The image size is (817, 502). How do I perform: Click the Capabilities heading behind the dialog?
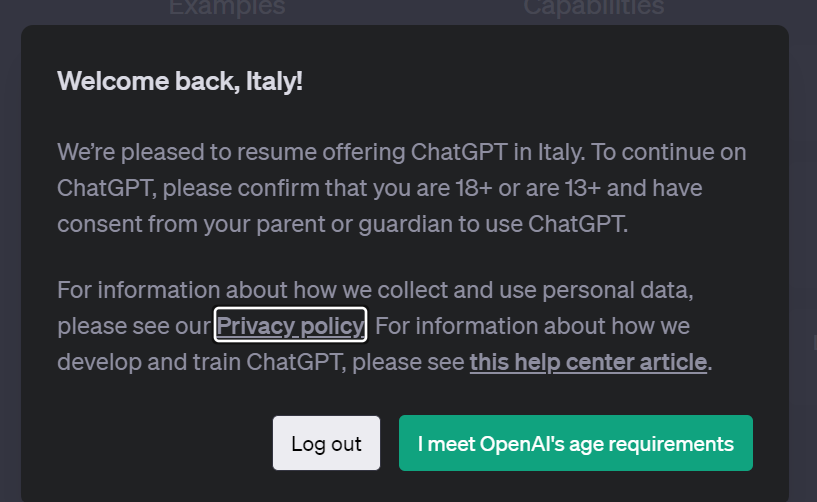tap(593, 8)
